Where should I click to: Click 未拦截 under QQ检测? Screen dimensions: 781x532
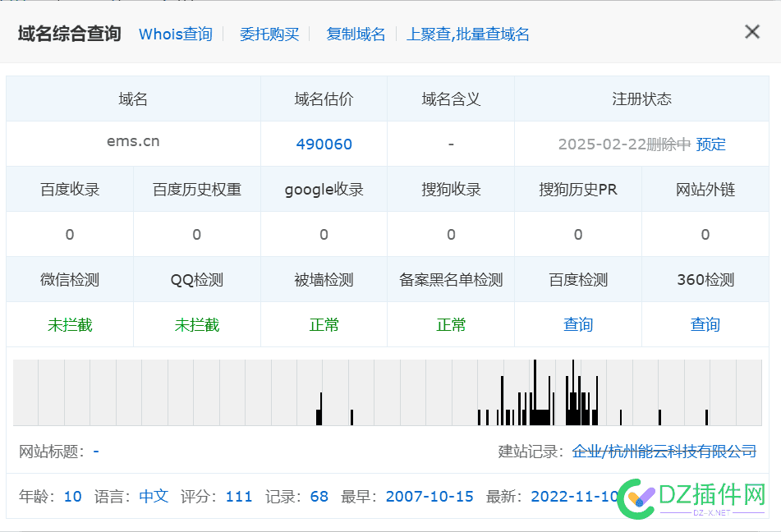pyautogui.click(x=197, y=325)
